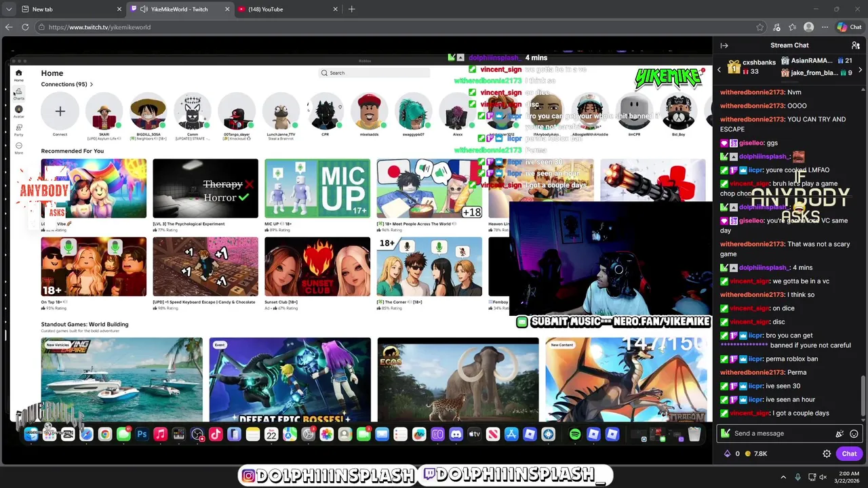Open the emote picker in chat
Image resolution: width=868 pixels, height=488 pixels.
(x=854, y=434)
